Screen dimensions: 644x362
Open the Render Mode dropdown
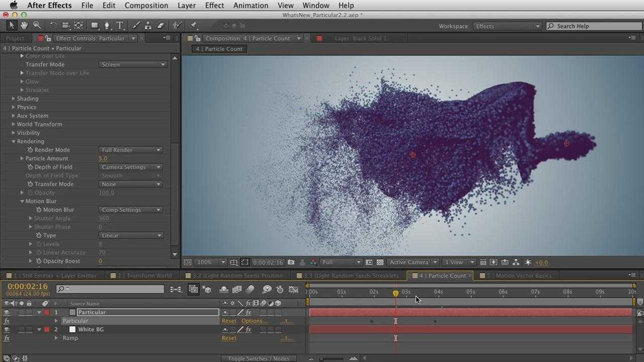[131, 150]
